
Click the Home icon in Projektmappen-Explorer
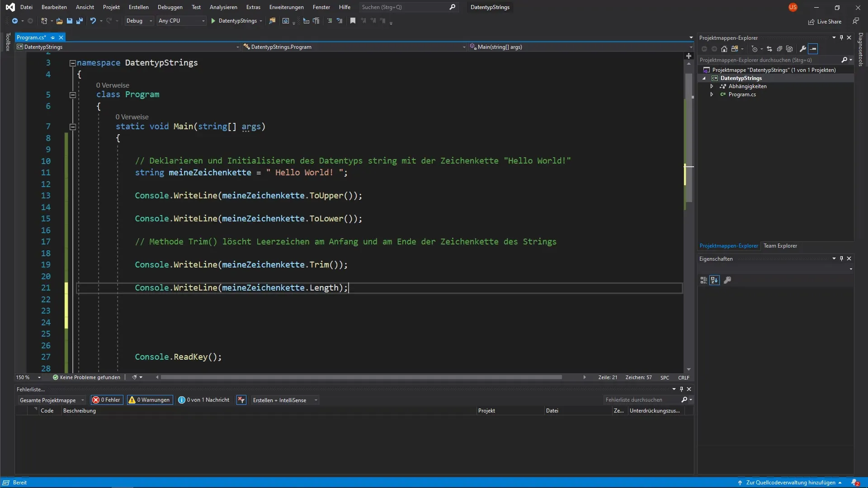724,49
